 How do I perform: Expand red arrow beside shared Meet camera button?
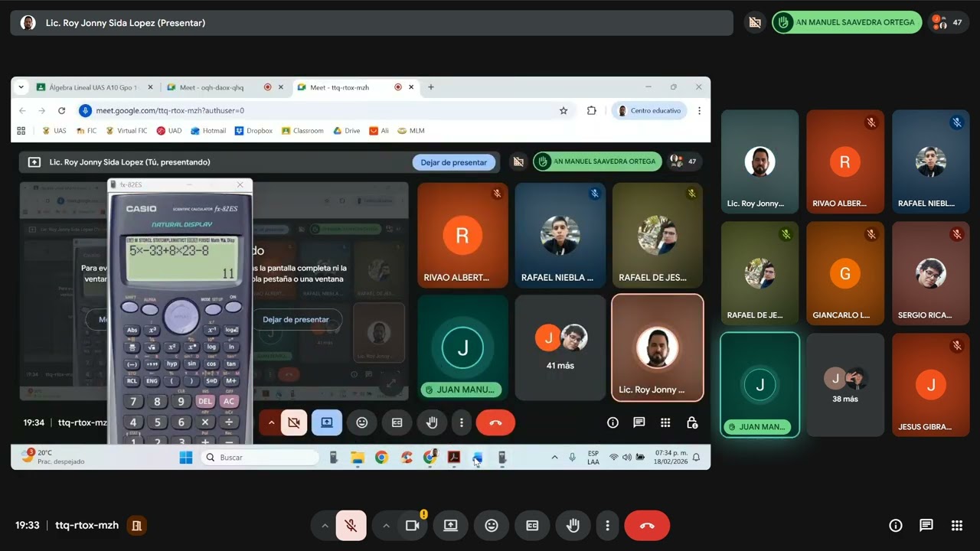[271, 422]
